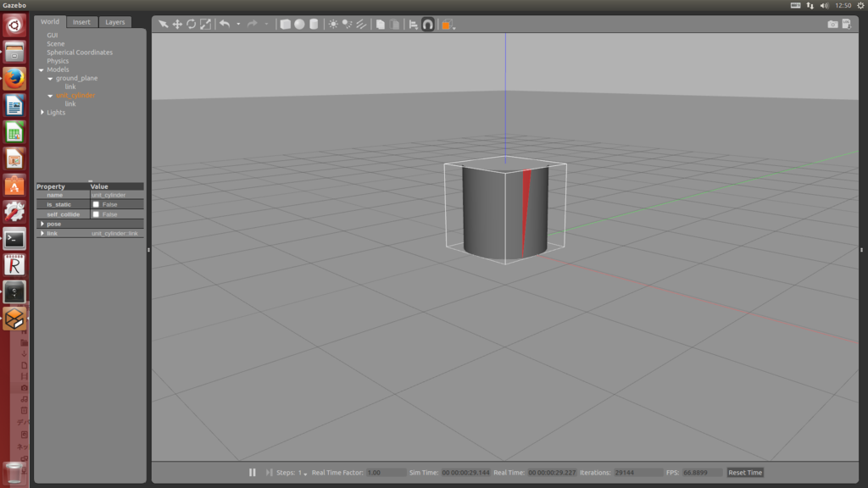Activate the translate mode tool
This screenshot has width=868, height=488.
tap(177, 24)
